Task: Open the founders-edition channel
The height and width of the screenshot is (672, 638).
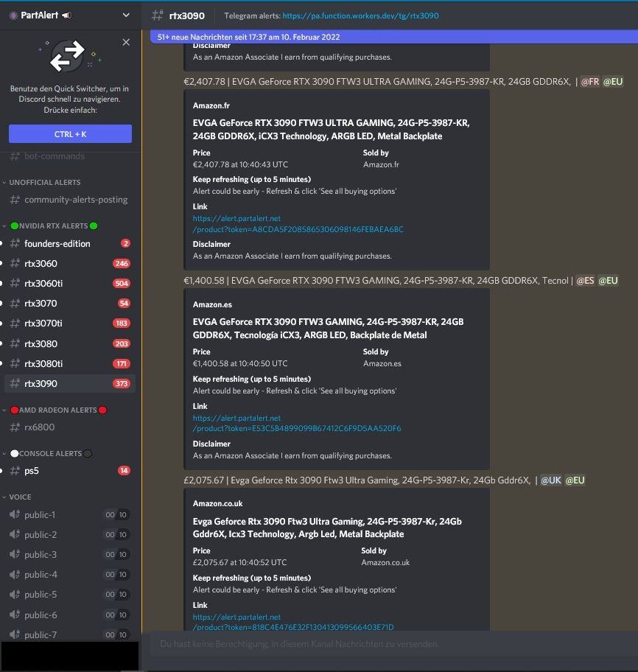Action: [70, 243]
